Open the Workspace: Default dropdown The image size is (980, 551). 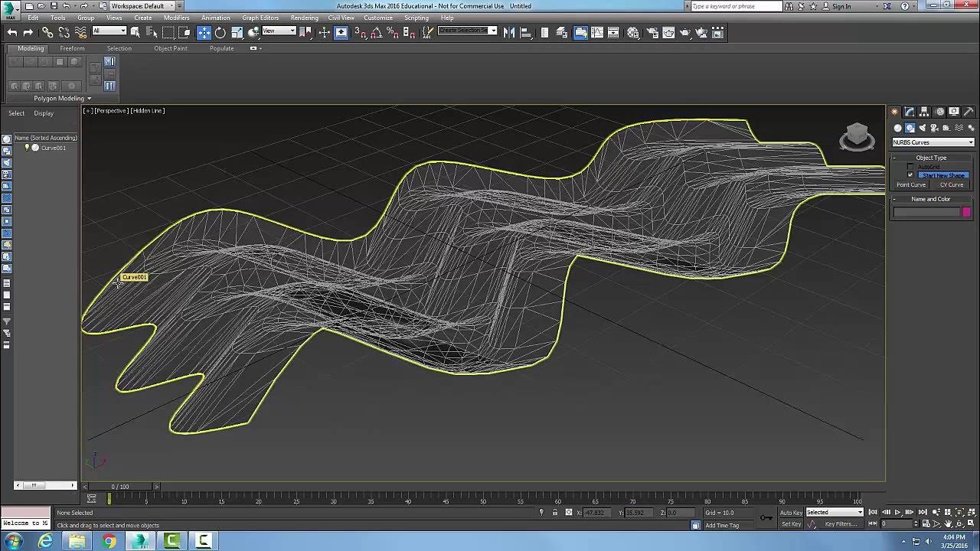tap(142, 6)
